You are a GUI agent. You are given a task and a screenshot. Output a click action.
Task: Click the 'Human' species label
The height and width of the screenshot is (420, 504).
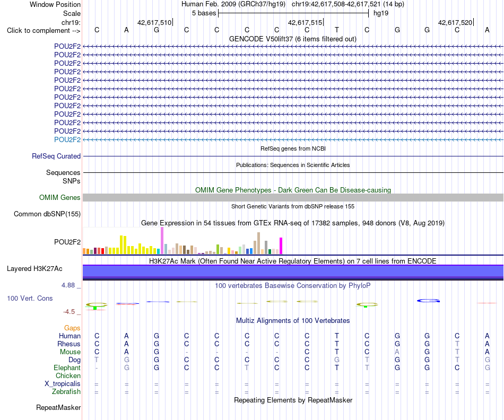point(69,336)
